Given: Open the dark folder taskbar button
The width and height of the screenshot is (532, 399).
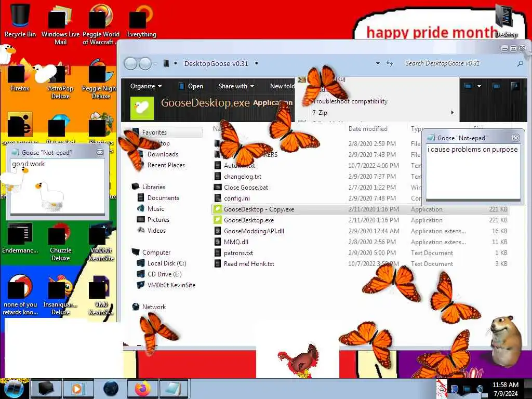Looking at the screenshot, I should click(x=46, y=389).
